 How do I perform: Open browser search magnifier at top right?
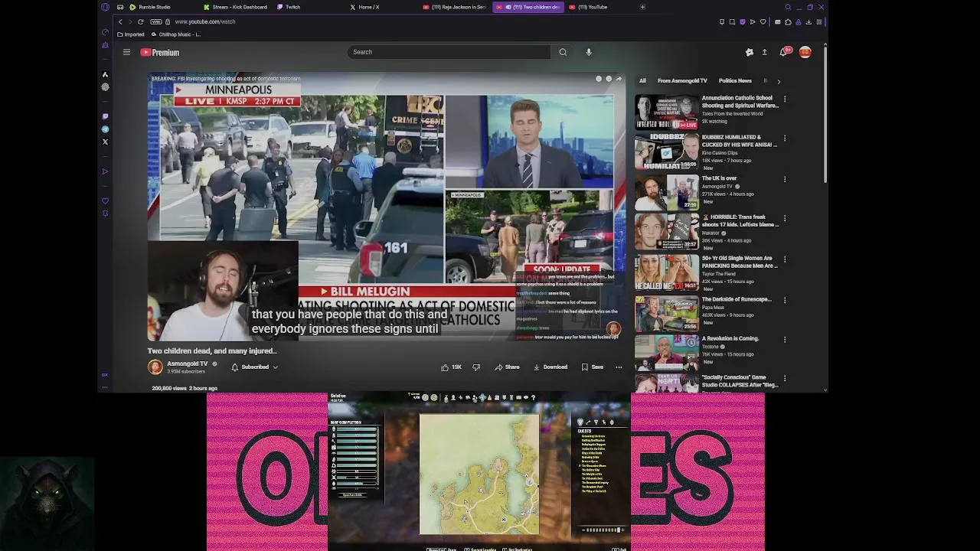(788, 7)
